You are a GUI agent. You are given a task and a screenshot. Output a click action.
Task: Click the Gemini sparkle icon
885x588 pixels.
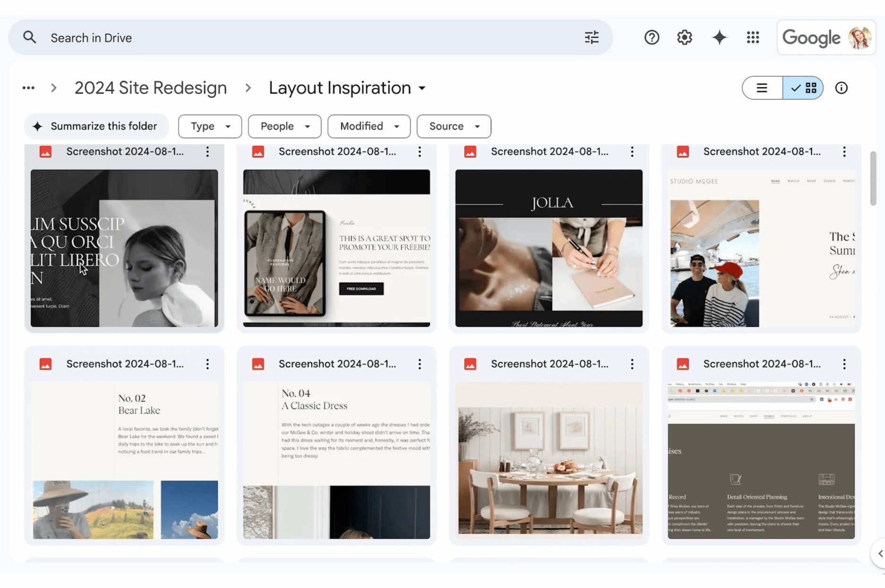pyautogui.click(x=719, y=37)
